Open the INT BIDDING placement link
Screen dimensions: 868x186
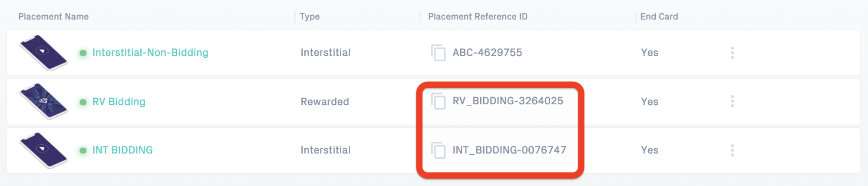pyautogui.click(x=122, y=150)
